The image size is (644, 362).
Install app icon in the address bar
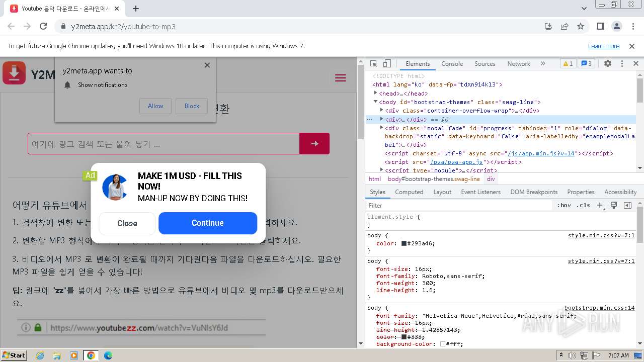pos(548,27)
